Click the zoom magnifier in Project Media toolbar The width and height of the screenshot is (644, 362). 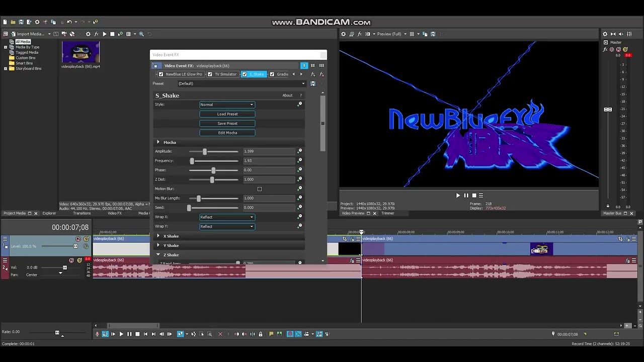tap(141, 34)
